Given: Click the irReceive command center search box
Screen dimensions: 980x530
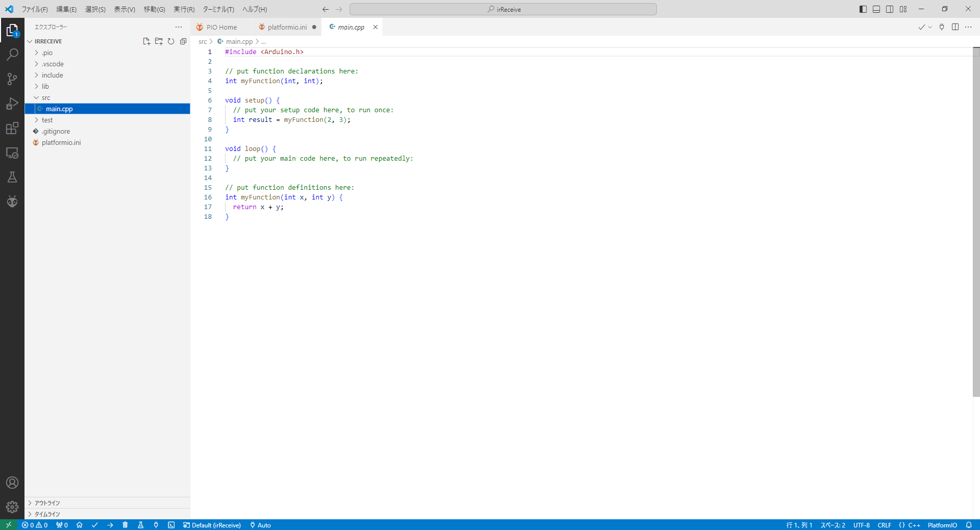Looking at the screenshot, I should 503,9.
